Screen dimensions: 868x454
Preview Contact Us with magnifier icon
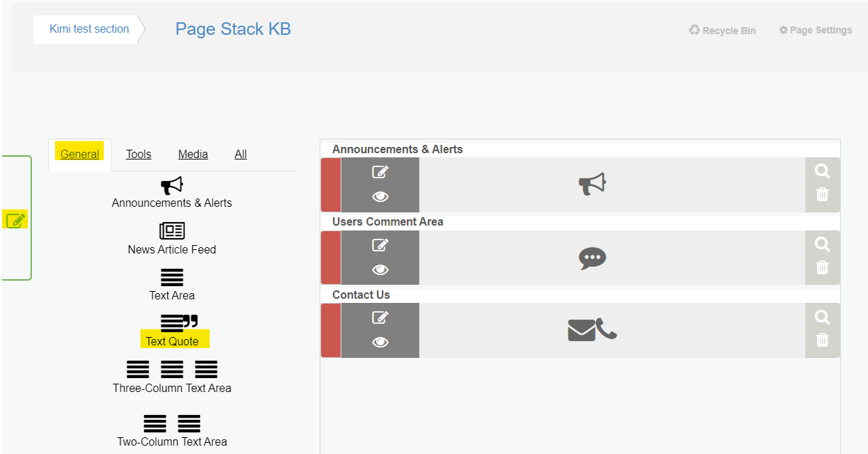(823, 318)
